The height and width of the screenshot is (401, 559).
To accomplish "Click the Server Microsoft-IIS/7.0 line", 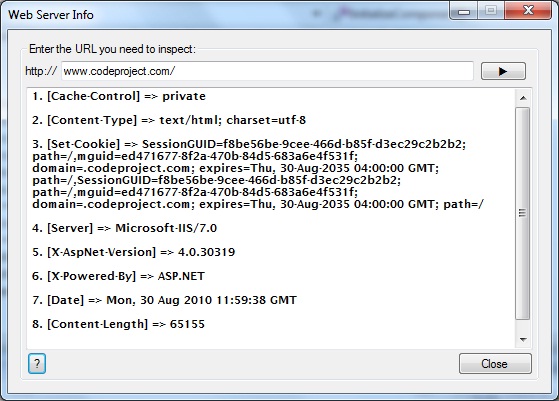I will (124, 228).
